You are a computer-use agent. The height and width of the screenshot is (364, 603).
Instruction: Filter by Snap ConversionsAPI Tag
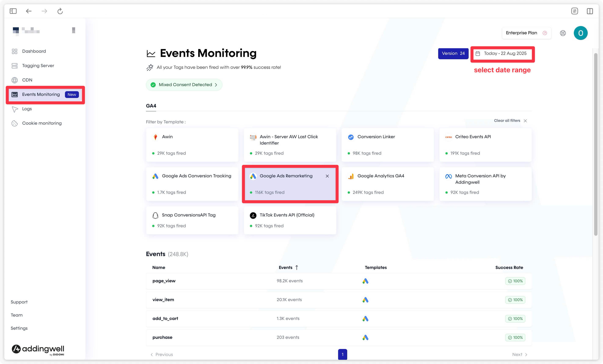coord(192,220)
